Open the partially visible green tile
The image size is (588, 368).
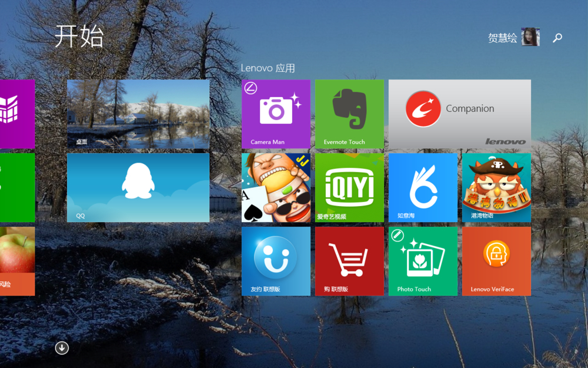[x=17, y=187]
